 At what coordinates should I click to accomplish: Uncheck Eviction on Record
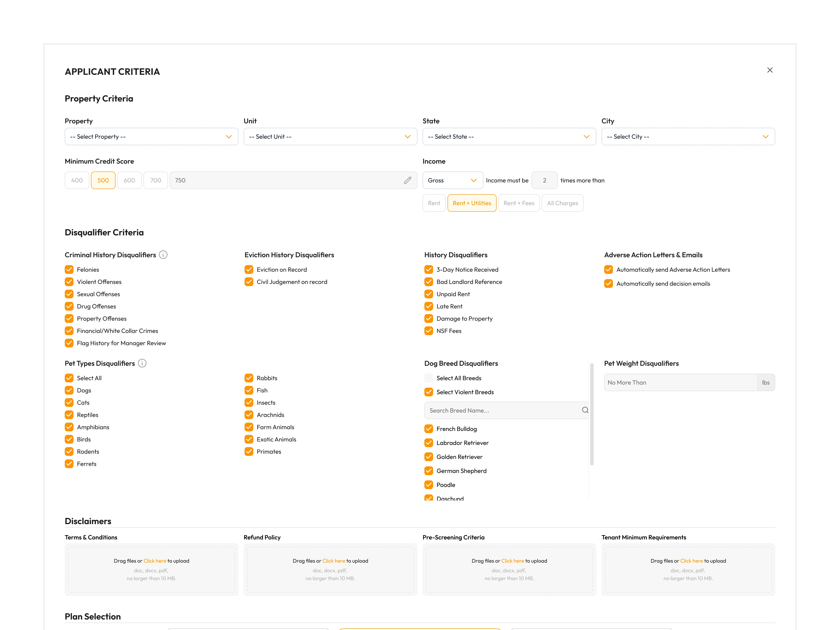(249, 270)
